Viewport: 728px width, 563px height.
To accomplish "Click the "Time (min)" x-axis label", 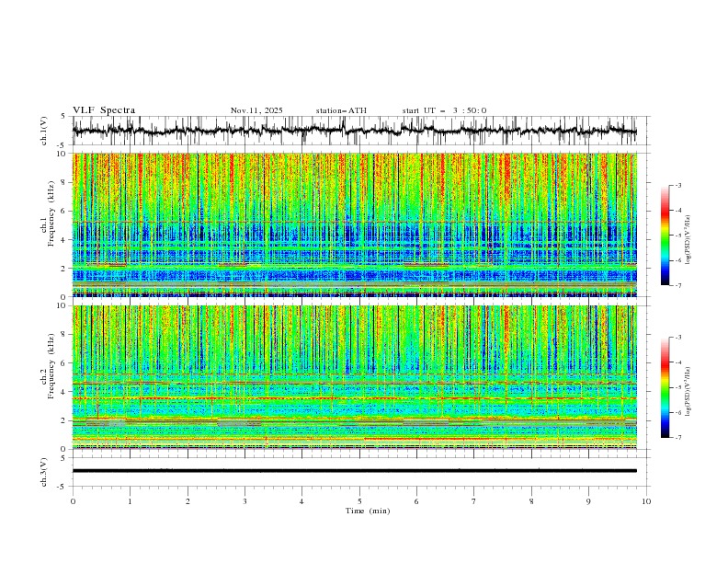I will click(x=368, y=511).
